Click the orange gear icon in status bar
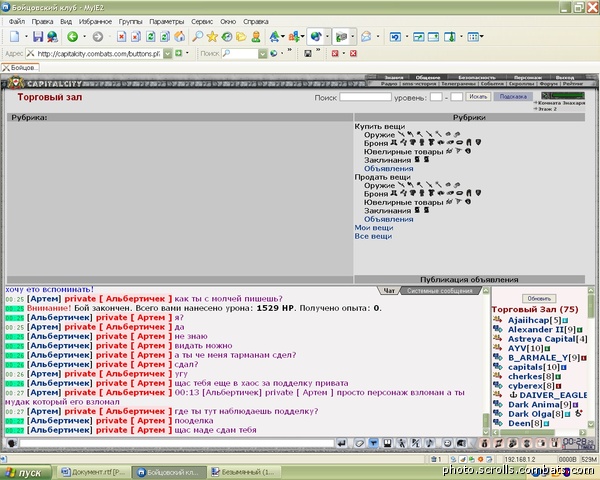 click(x=481, y=459)
